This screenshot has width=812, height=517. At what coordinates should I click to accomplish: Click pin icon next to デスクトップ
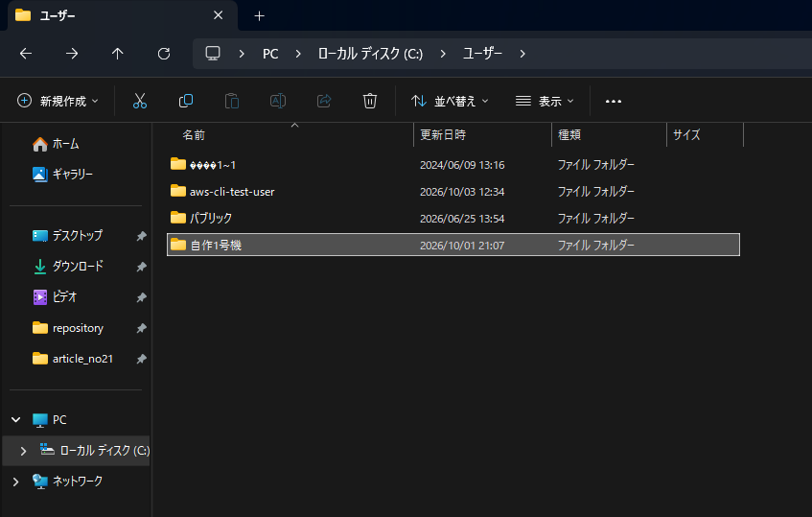pyautogui.click(x=141, y=236)
